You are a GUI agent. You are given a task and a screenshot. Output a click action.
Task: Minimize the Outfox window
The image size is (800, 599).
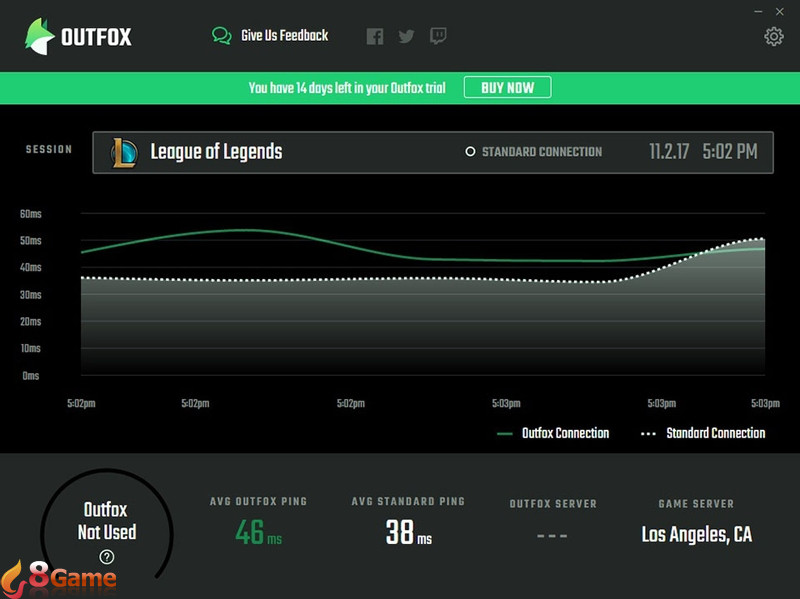pyautogui.click(x=757, y=11)
